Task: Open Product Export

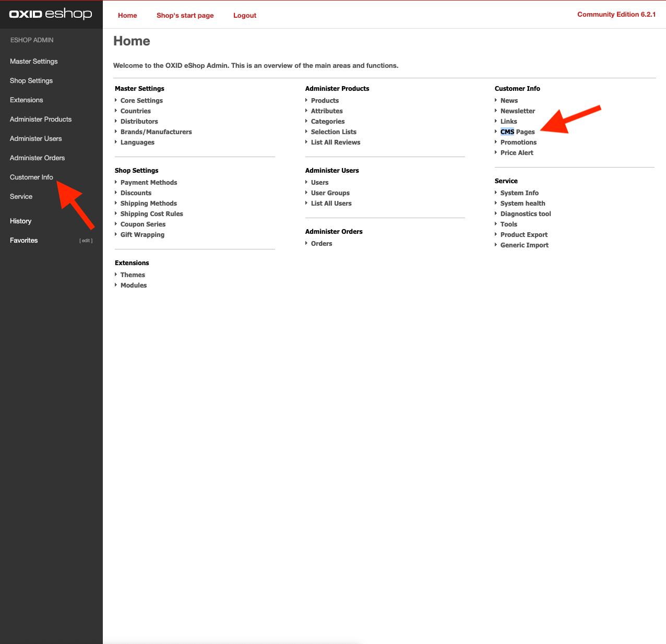Action: coord(524,234)
